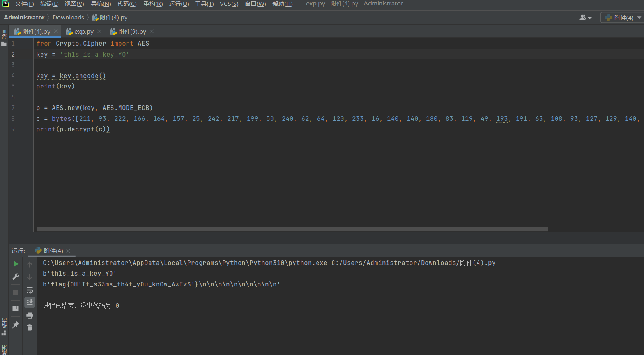Screen dimensions: 644x355
Task: Clear console output with the trash icon
Action: pos(30,328)
